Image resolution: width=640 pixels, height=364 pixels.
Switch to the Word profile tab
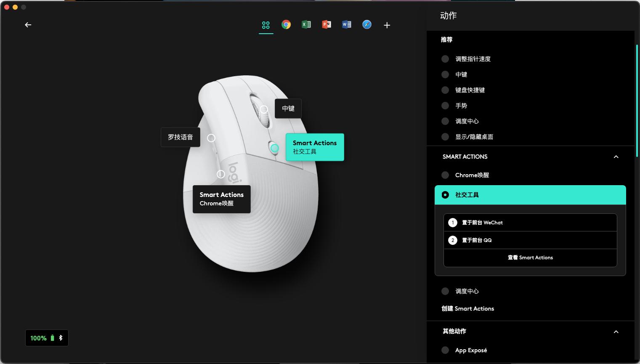346,24
